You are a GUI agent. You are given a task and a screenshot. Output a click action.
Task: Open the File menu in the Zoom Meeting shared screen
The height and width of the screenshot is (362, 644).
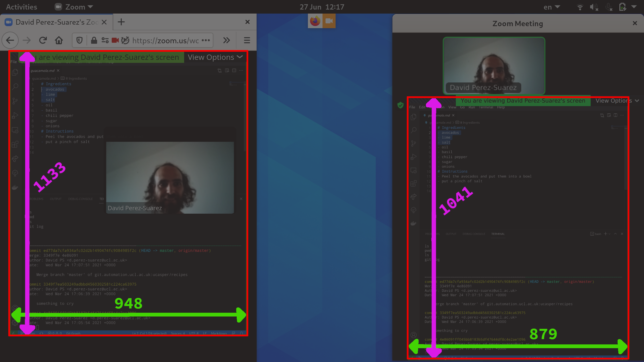(412, 107)
